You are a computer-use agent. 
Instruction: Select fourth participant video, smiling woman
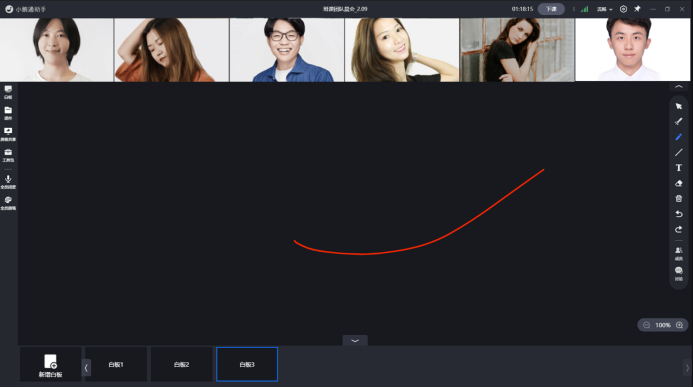coord(402,50)
